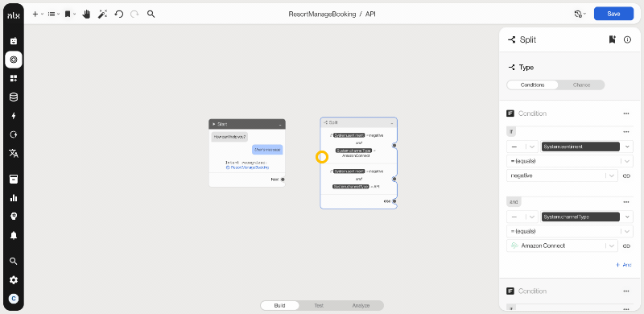The height and width of the screenshot is (314, 644).
Task: Open the If row three-dot menu
Action: pos(626,132)
